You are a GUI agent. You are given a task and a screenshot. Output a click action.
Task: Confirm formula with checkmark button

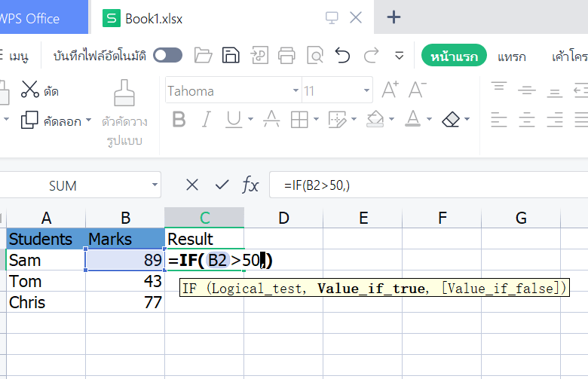pos(222,185)
